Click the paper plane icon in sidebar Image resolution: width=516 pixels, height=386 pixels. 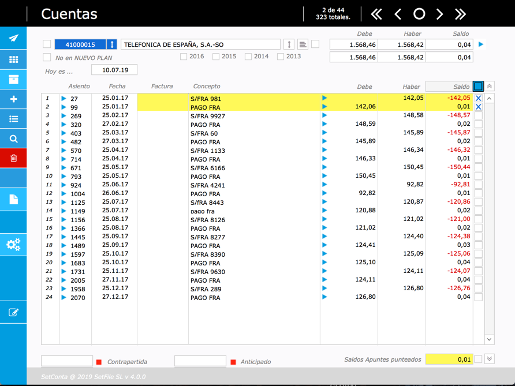(13, 38)
